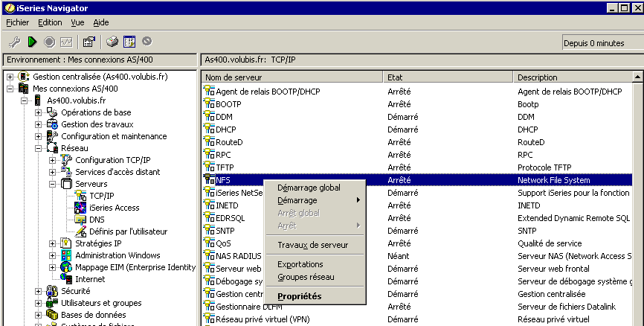The width and height of the screenshot is (644, 326).
Task: Click the Bases de données icon
Action: pyautogui.click(x=52, y=315)
